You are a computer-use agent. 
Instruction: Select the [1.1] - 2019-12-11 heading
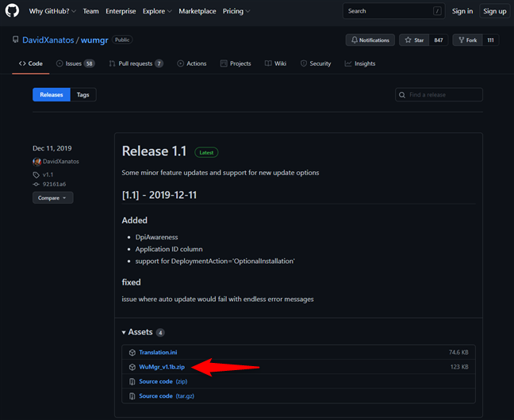coord(159,195)
